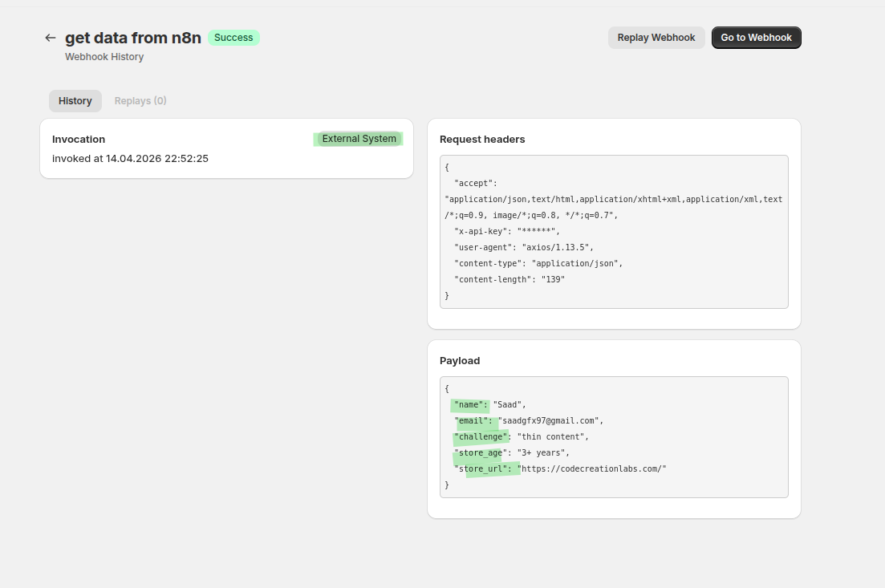Select the External System badge
The height and width of the screenshot is (588, 885).
tap(359, 139)
